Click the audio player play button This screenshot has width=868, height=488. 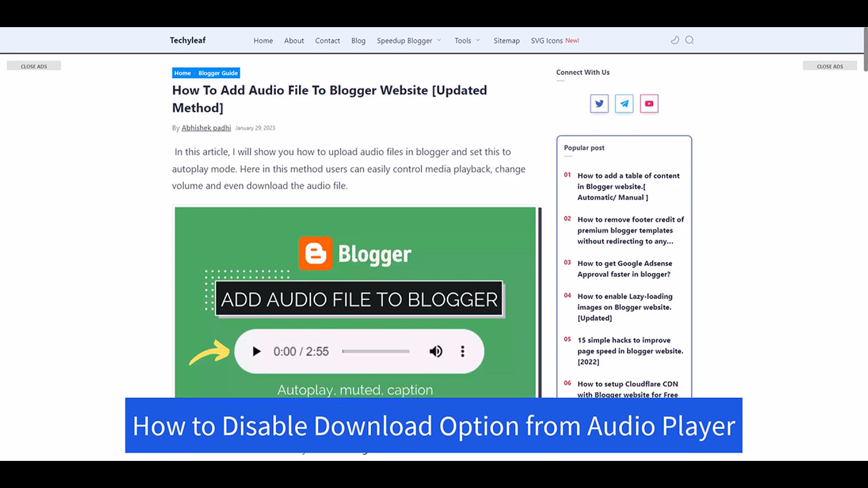256,351
